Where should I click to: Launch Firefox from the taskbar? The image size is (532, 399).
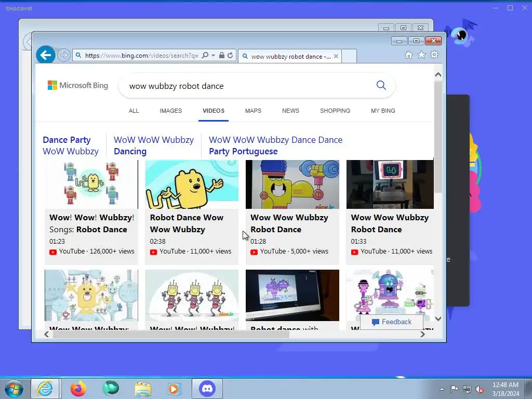pyautogui.click(x=78, y=389)
